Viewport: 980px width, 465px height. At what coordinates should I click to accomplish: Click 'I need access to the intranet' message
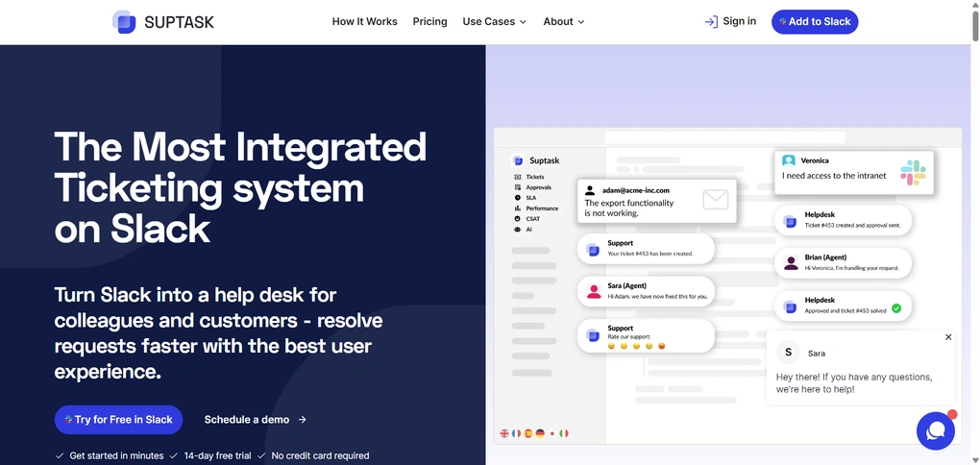[834, 176]
